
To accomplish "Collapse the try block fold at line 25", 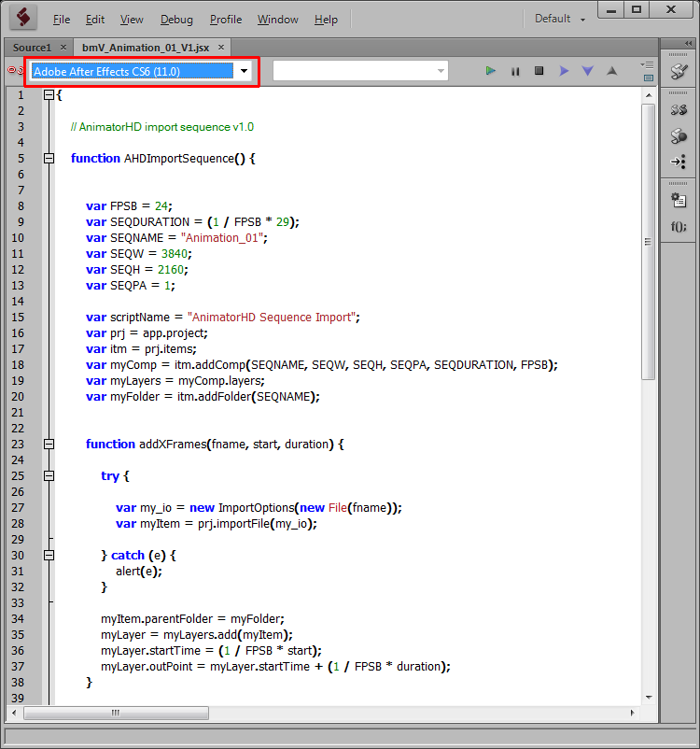I will coord(49,475).
